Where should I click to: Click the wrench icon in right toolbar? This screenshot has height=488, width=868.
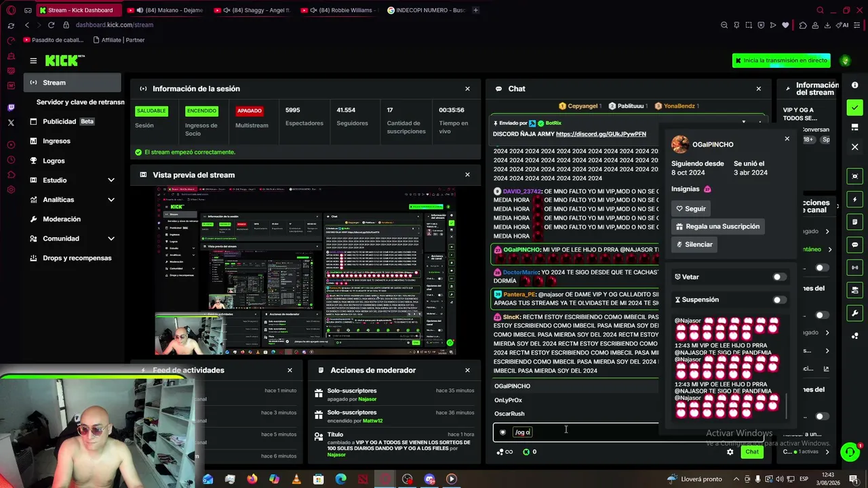click(x=854, y=313)
